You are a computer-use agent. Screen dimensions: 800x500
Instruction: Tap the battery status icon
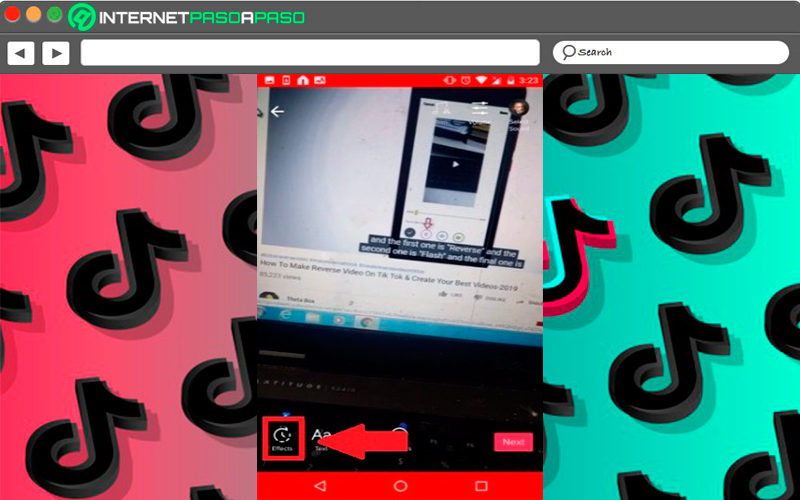click(x=511, y=80)
